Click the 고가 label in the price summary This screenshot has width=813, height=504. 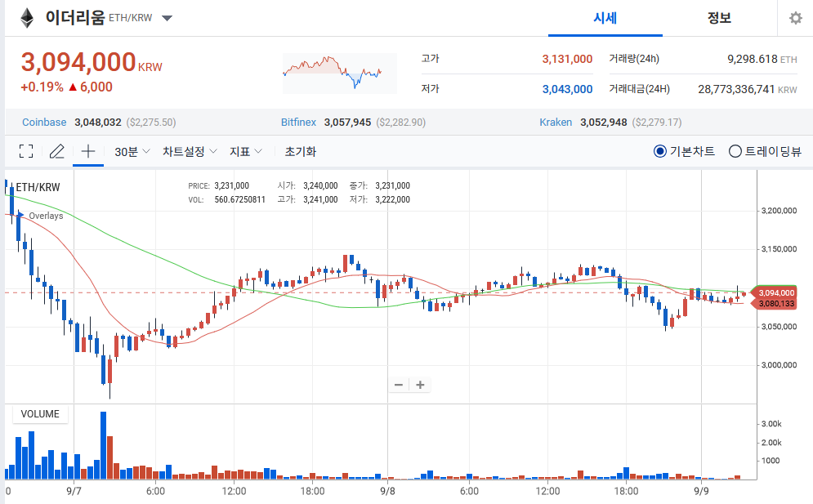[430, 59]
